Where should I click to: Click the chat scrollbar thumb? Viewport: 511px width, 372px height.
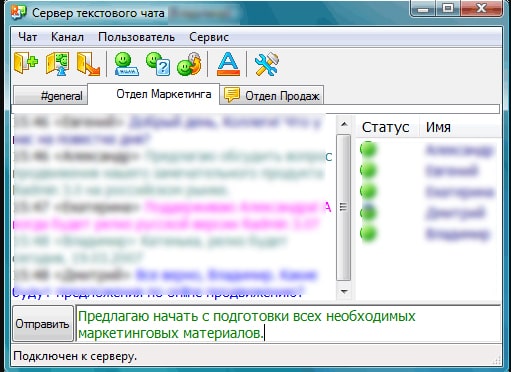tap(344, 207)
